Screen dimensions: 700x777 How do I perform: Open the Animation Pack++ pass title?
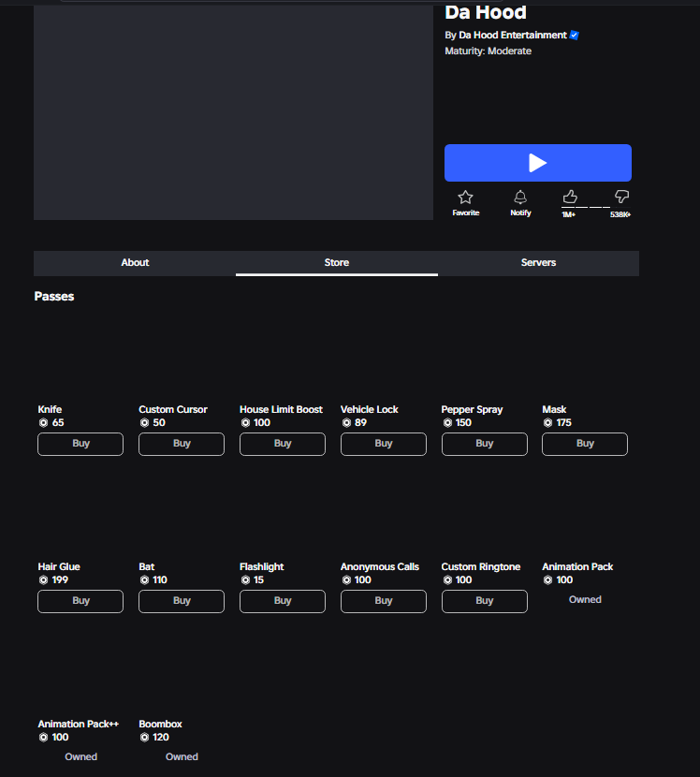(x=78, y=724)
